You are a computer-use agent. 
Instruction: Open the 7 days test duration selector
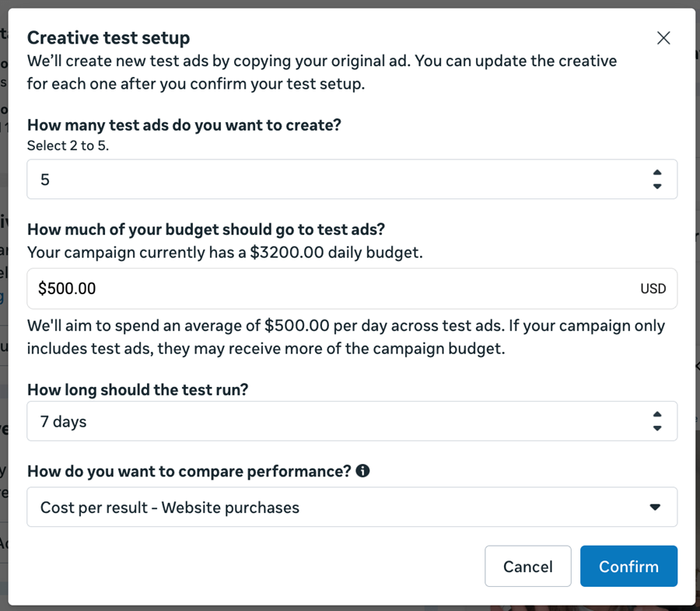[x=334, y=422]
